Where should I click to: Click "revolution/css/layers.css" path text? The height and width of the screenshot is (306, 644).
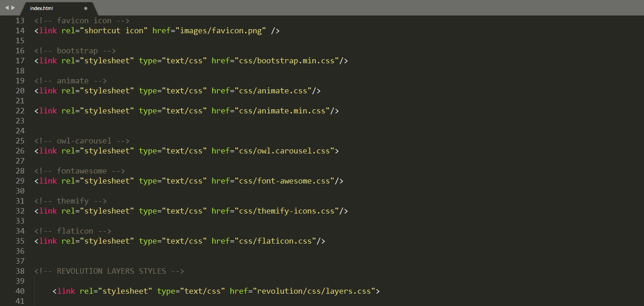pyautogui.click(x=314, y=291)
